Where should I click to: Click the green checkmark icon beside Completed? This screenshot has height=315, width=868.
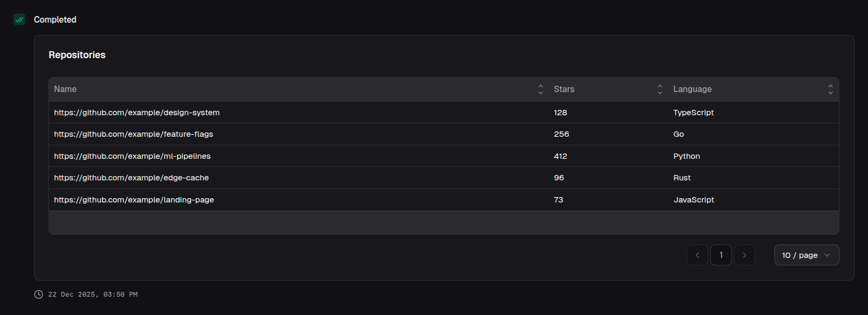pos(19,19)
